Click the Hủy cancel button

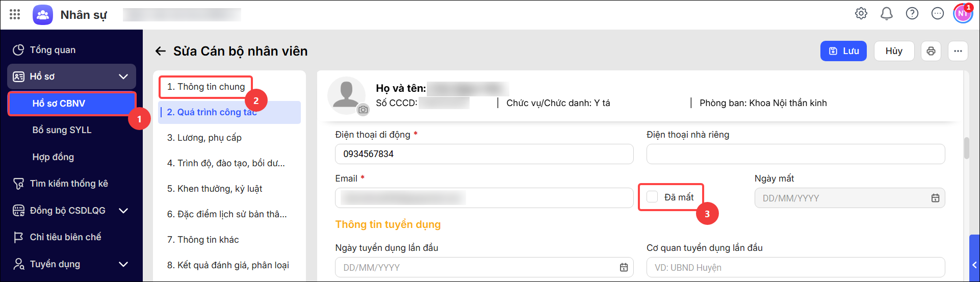click(x=894, y=51)
